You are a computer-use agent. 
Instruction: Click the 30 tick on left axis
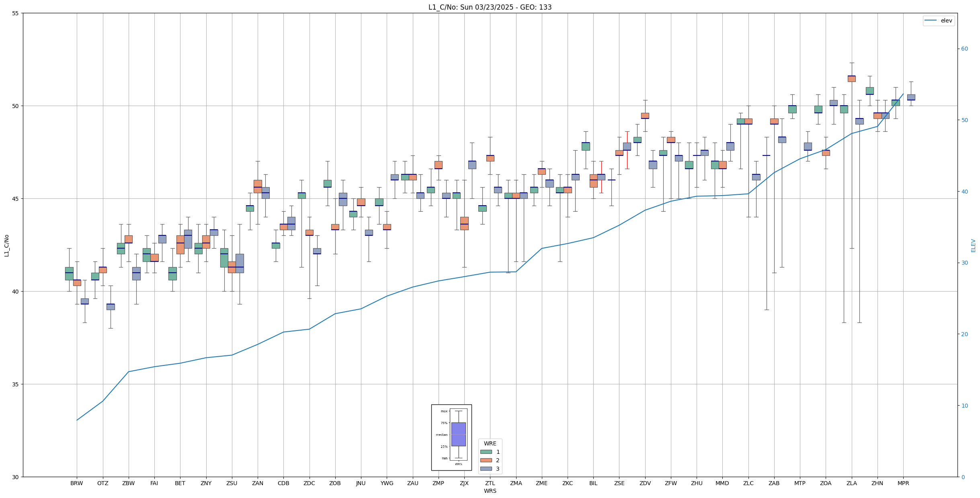(16, 477)
